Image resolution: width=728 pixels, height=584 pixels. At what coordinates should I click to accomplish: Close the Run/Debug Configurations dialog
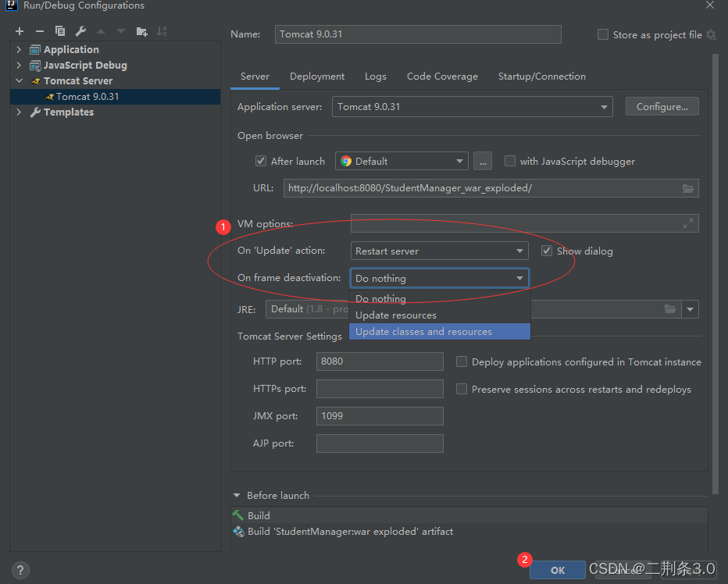click(x=710, y=5)
